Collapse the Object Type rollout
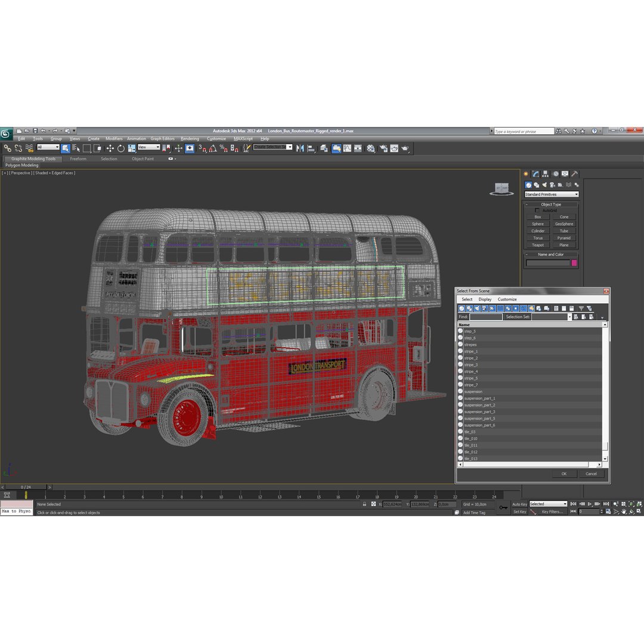This screenshot has height=644, width=644. pos(551,204)
